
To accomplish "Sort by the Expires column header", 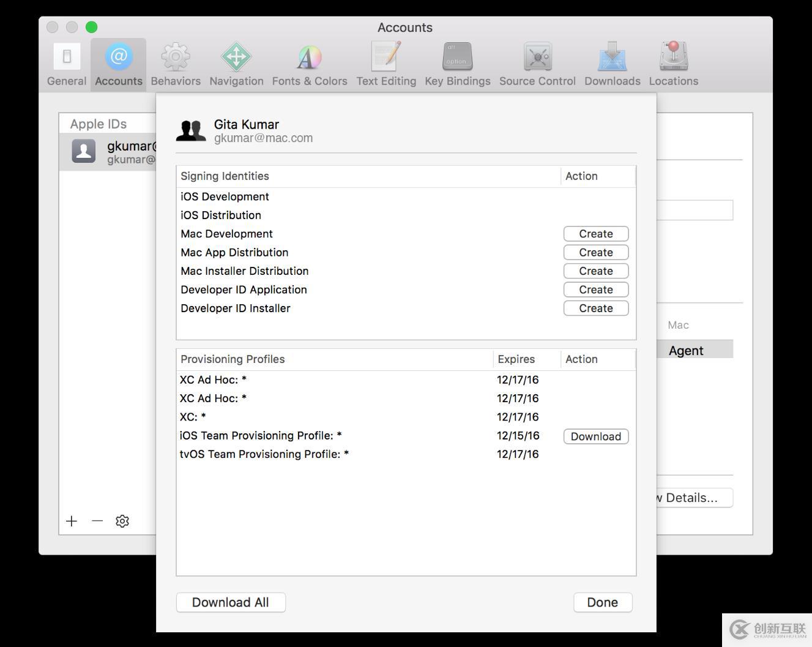I will point(516,359).
